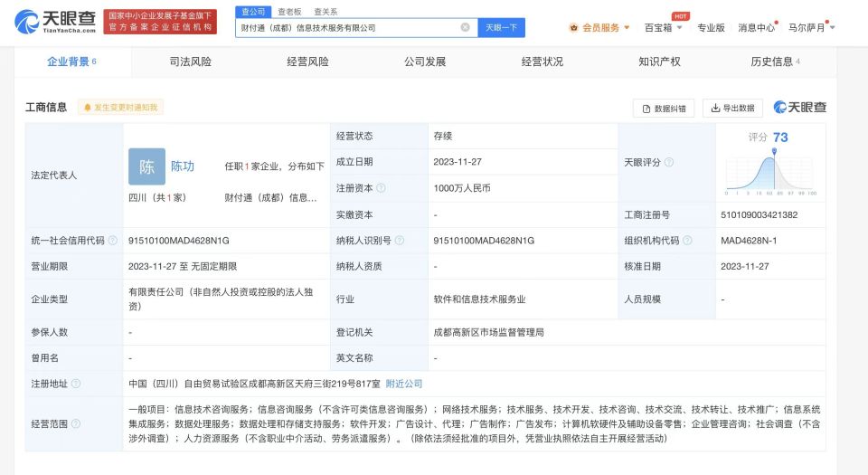Click the 天眼查 logo beside 导出数据

pos(800,108)
